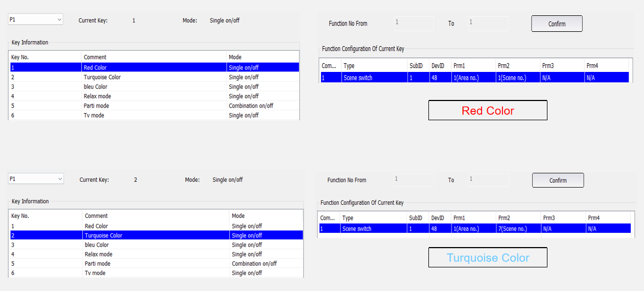644x291 pixels.
Task: Click top Function No From input field
Action: [x=414, y=24]
